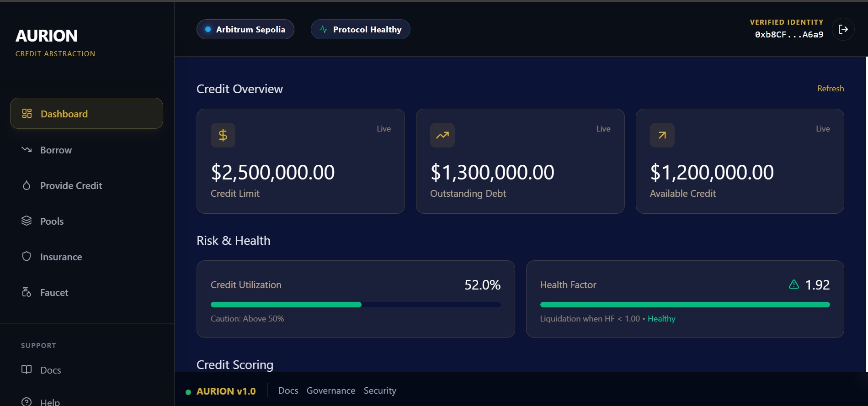The height and width of the screenshot is (406, 868).
Task: Click the Pools layers icon
Action: [27, 221]
